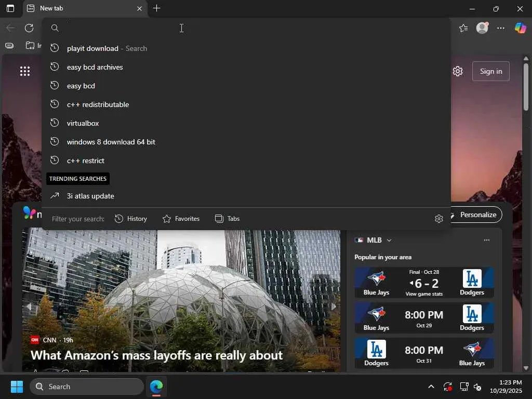Close the New tab tab
The height and width of the screenshot is (399, 532).
click(x=139, y=8)
